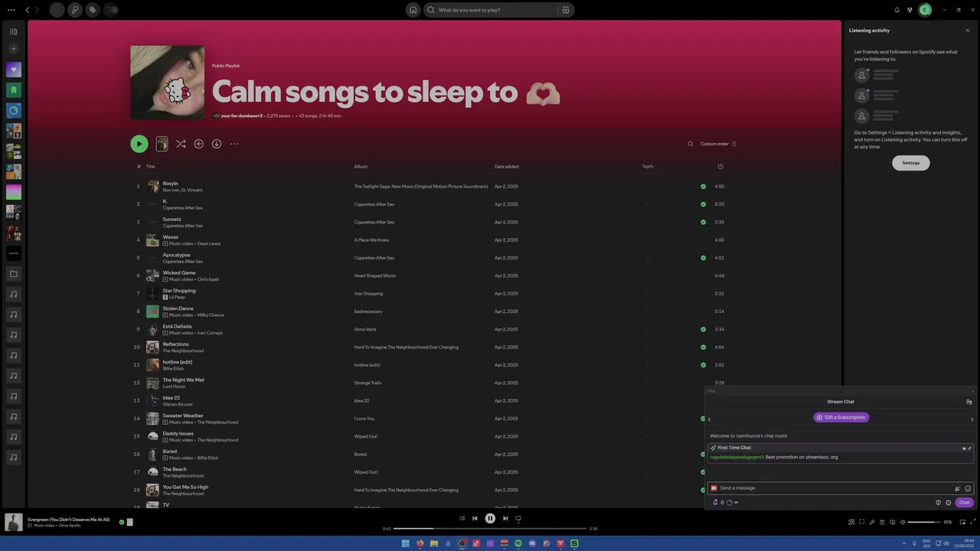This screenshot has width=980, height=551.
Task: Send message with the Chat button
Action: (965, 503)
